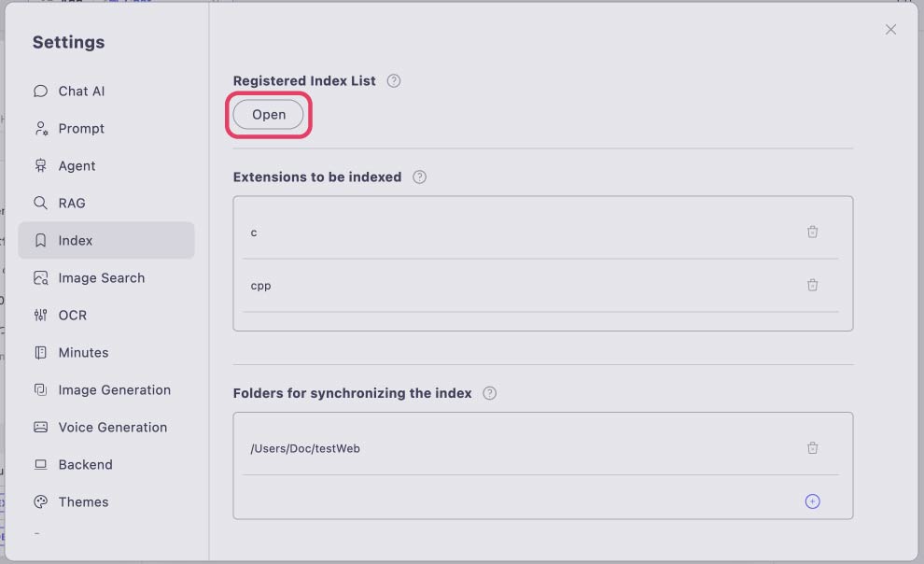924x564 pixels.
Task: Delete the 'c' extension entry
Action: coord(812,232)
